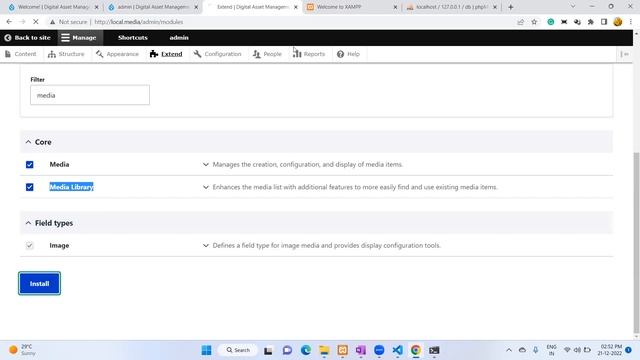Click the taskbar Search box
The image size is (640, 360).
238,350
